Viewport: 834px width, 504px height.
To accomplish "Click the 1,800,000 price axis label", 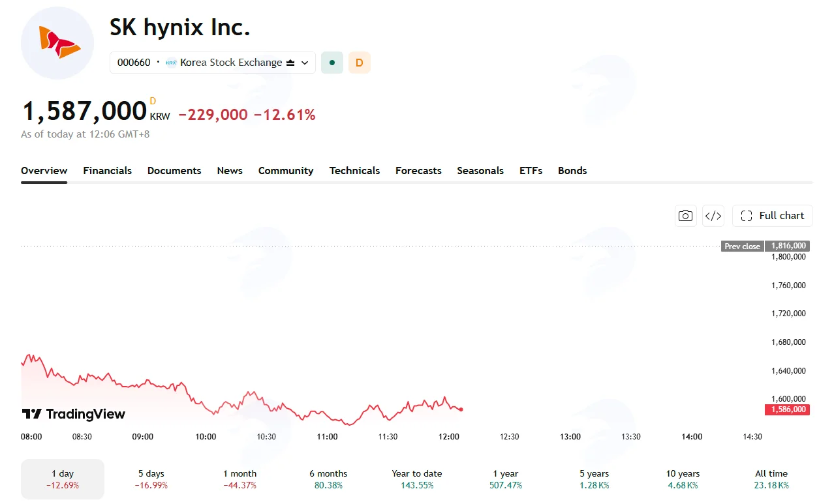I will 788,257.
